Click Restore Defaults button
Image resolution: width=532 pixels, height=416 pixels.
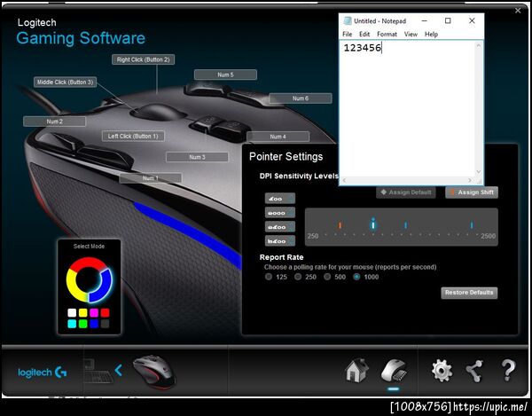(469, 293)
